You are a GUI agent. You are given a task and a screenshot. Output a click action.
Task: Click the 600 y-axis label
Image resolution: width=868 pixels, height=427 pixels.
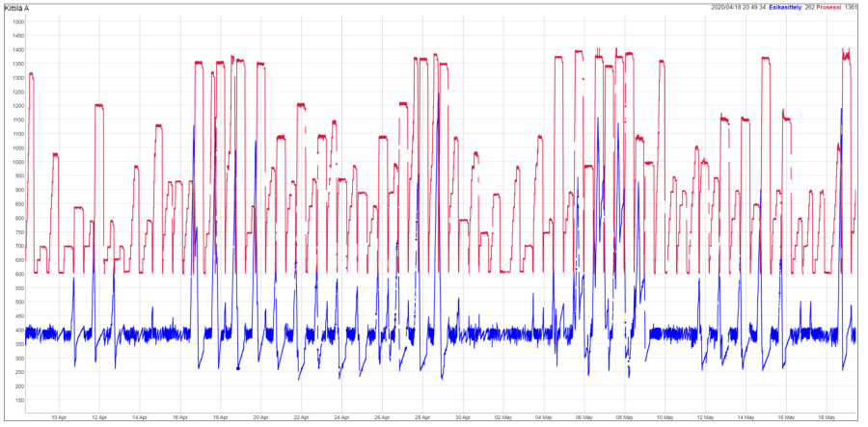pos(18,274)
